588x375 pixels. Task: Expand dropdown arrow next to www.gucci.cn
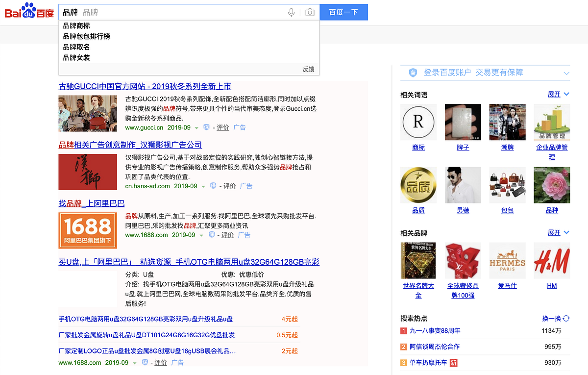196,128
